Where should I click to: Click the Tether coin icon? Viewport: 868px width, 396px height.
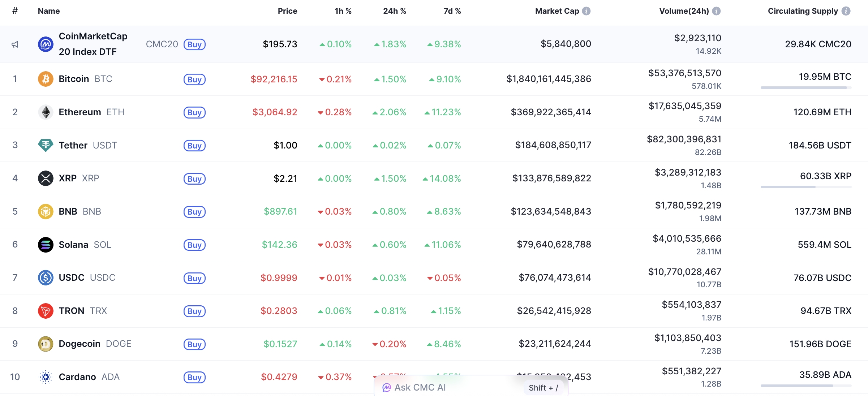click(46, 145)
